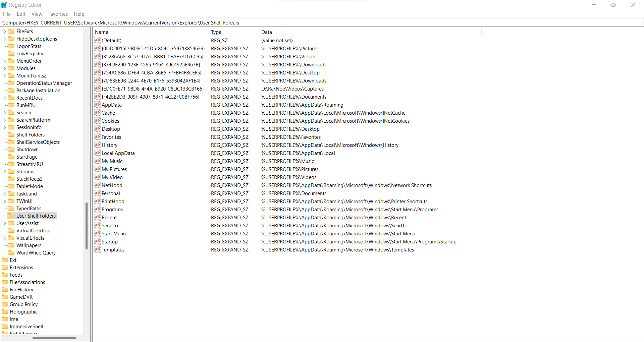The image size is (644, 342).
Task: Select value name {EDC0FE71-98D8-4F4A-B920-C8DC133CB165}
Action: click(x=153, y=89)
